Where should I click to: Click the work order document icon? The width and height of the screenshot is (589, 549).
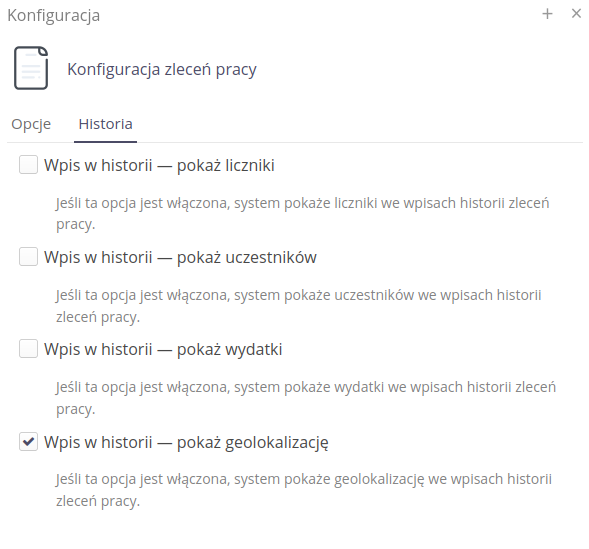coord(31,68)
